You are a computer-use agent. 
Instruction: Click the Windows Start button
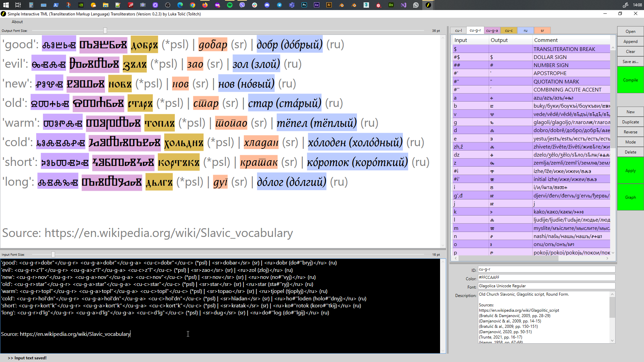(x=6, y=5)
